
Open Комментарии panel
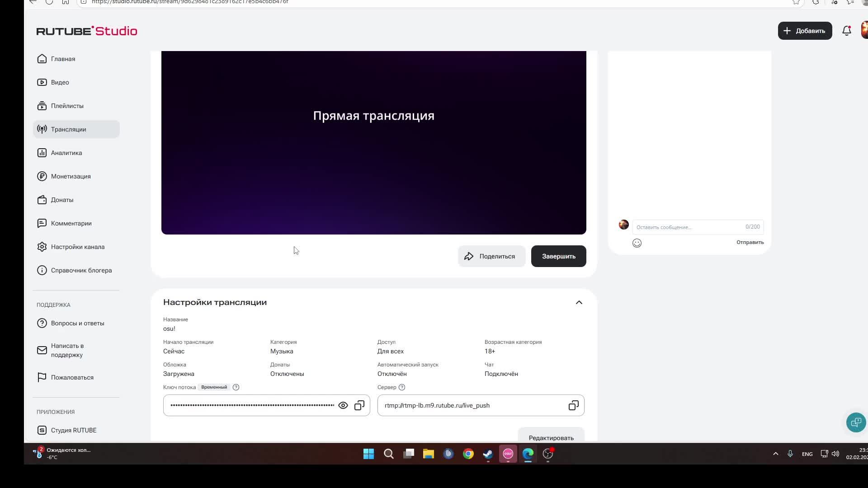coord(70,223)
